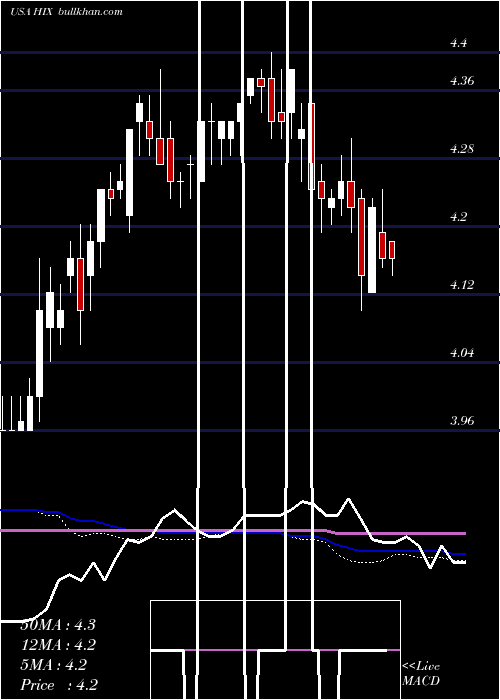Click the 5MA : 4.2 readout
500x700 pixels.
tap(54, 665)
